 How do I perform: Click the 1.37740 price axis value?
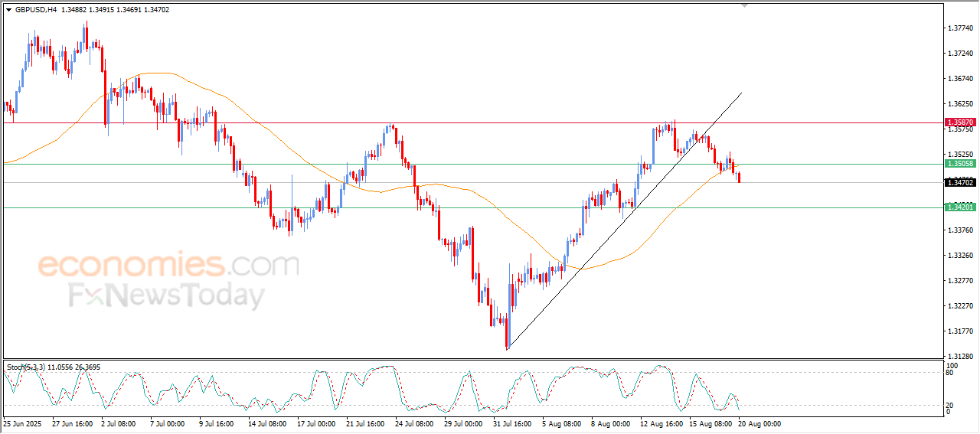tap(960, 28)
